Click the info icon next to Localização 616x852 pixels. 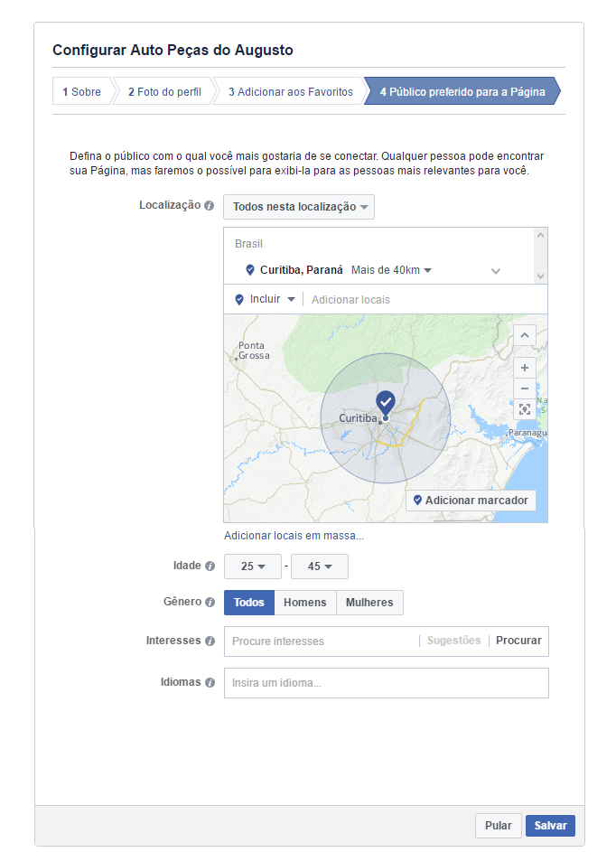tap(210, 205)
